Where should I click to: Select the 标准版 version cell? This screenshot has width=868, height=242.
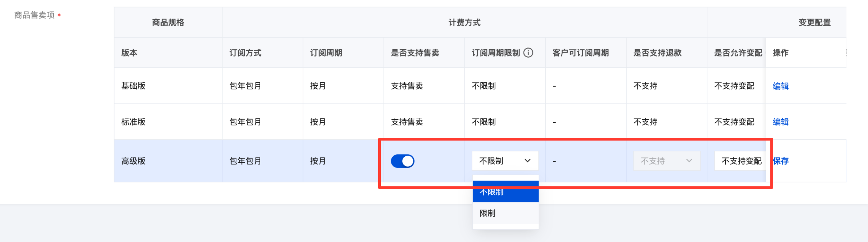pyautogui.click(x=168, y=122)
